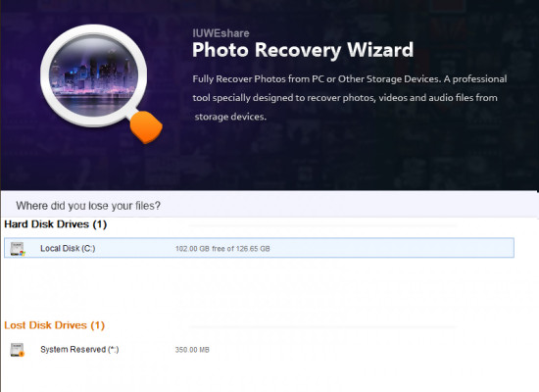The image size is (539, 392).
Task: Collapse the Lost Disk Drives (1) group header
Action: point(54,325)
